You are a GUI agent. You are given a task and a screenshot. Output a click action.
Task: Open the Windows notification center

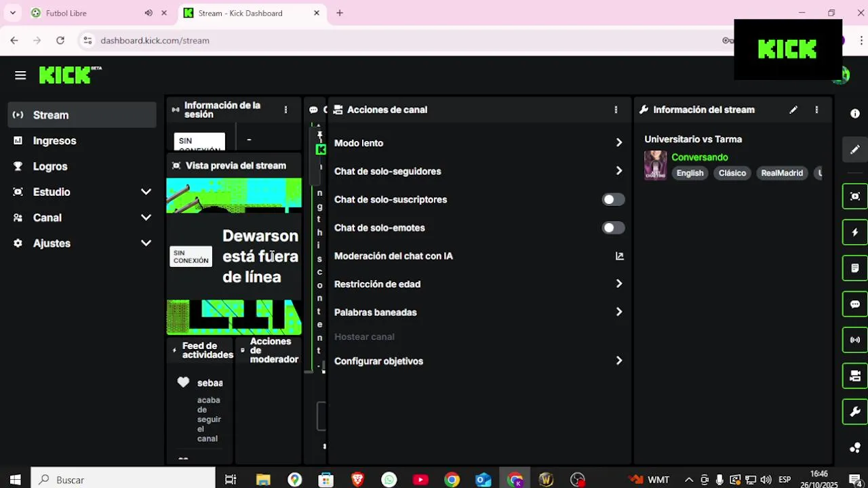(x=856, y=480)
